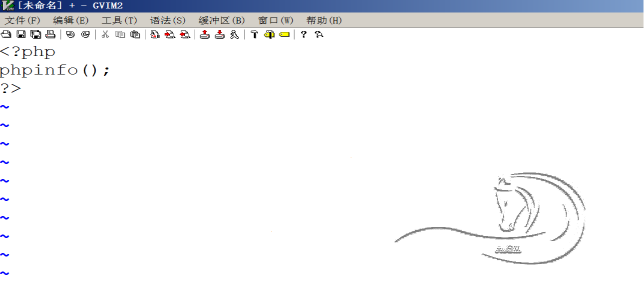Click the closing "?>" tag line

pos(11,88)
